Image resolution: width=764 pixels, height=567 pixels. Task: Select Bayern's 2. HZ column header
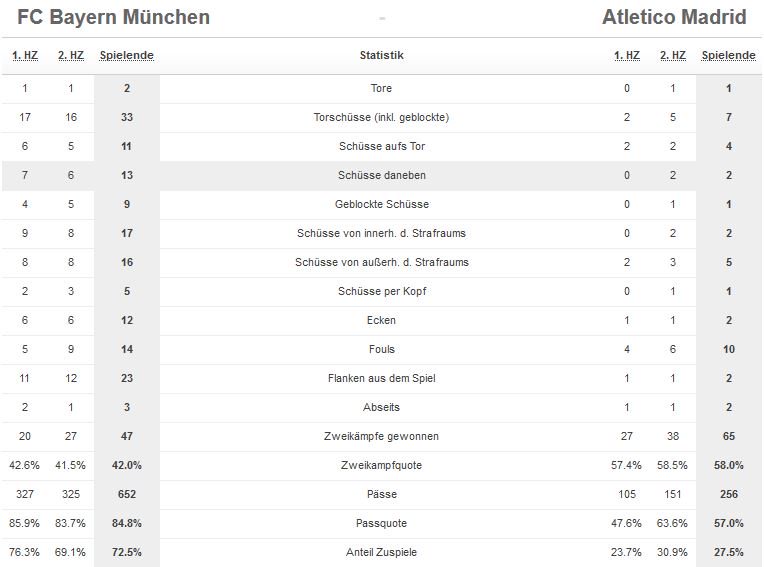tap(71, 56)
